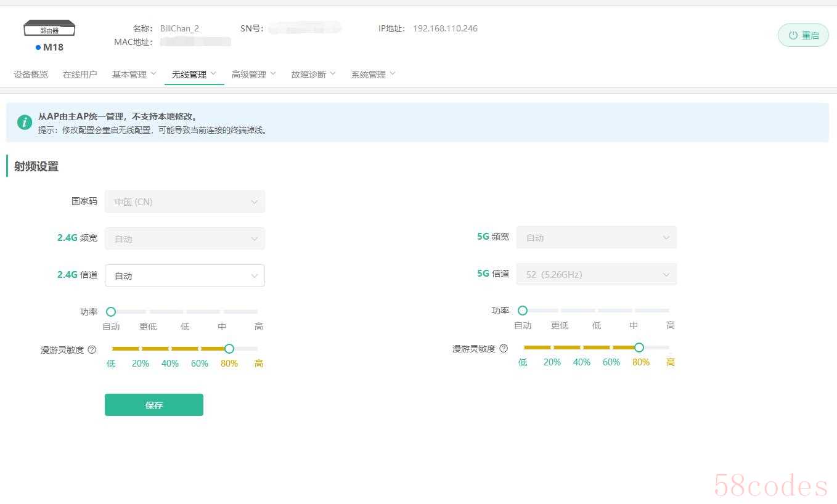Image resolution: width=837 pixels, height=504 pixels.
Task: Click the router device icon
Action: click(x=49, y=28)
